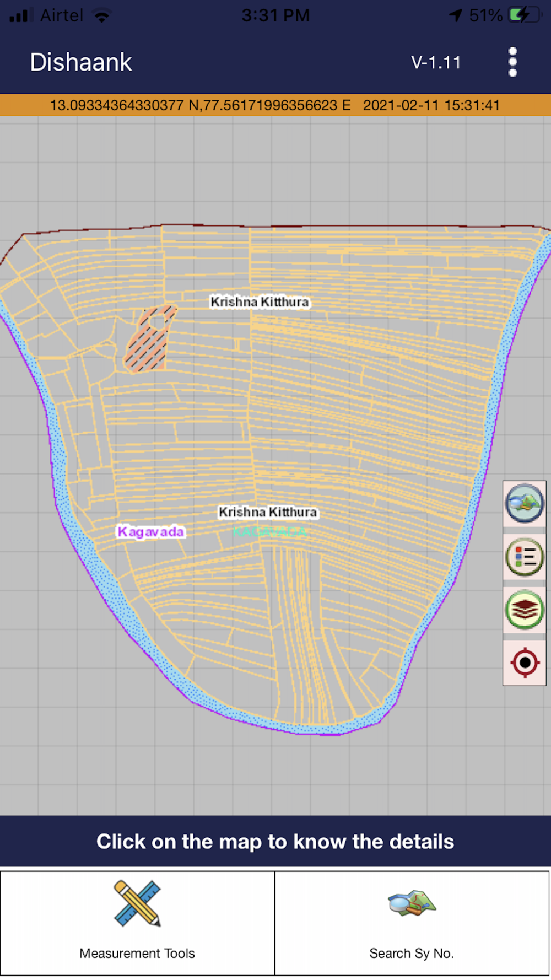Open the map legend list icon

click(524, 557)
